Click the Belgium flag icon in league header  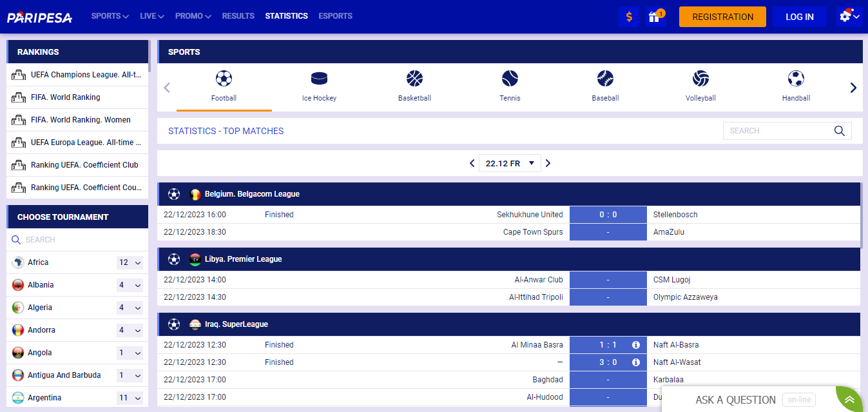(195, 194)
